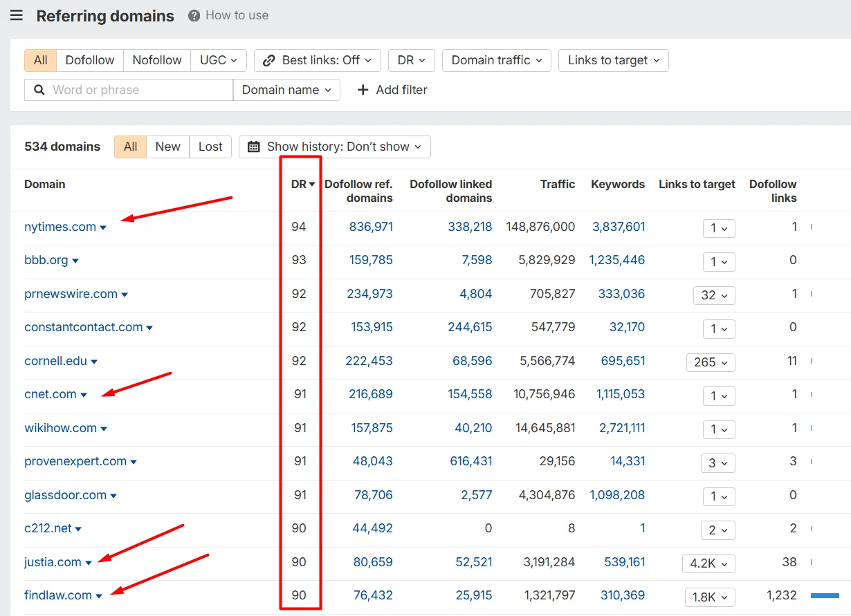Click the calendar icon in Show history
Viewport: 851px width, 616px height.
click(254, 147)
